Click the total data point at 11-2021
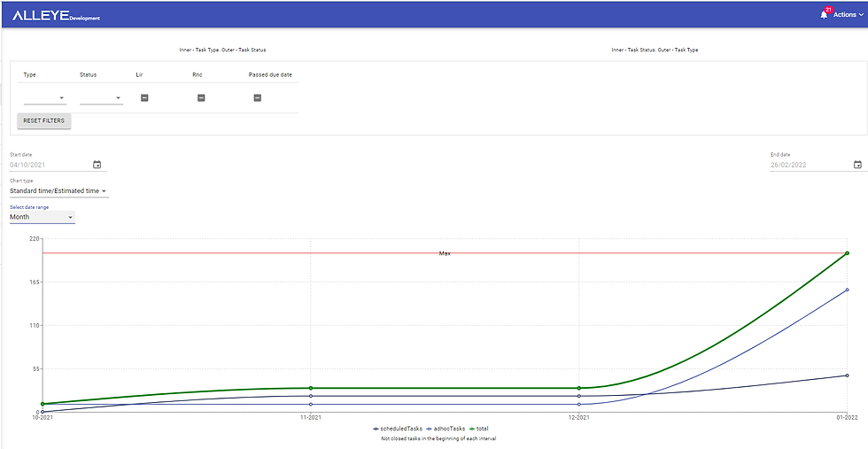868x449 pixels. 311,388
